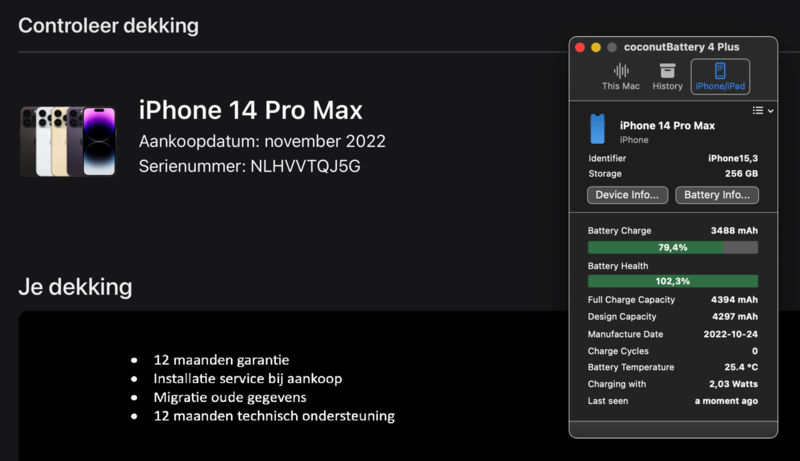The height and width of the screenshot is (461, 800).
Task: Click Last seen value a moment ago
Action: (726, 401)
